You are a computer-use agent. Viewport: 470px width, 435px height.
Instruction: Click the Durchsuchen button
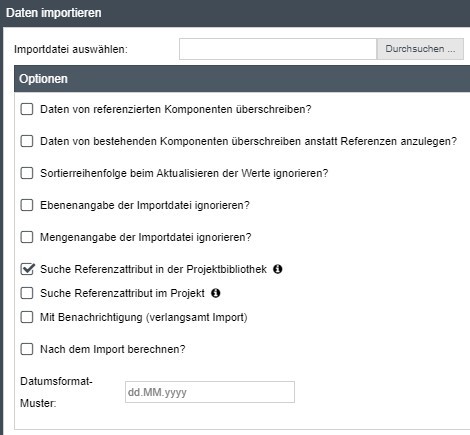point(420,49)
